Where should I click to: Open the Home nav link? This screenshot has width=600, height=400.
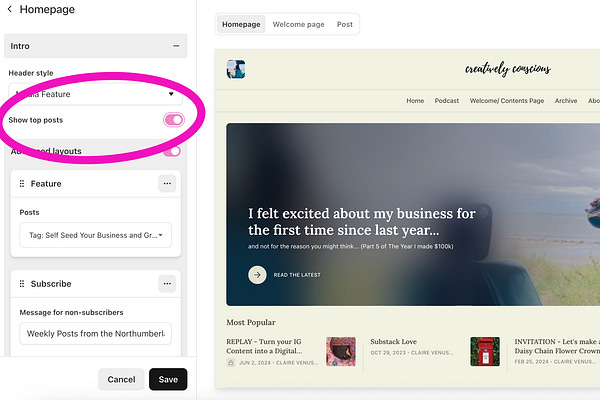[415, 101]
